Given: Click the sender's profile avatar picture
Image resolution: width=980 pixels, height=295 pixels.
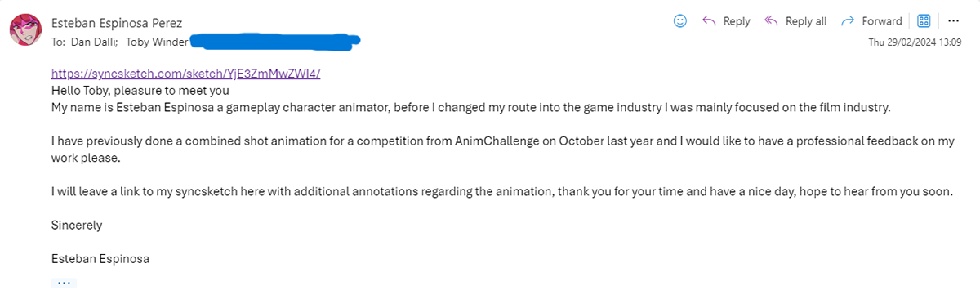Looking at the screenshot, I should point(26,30).
